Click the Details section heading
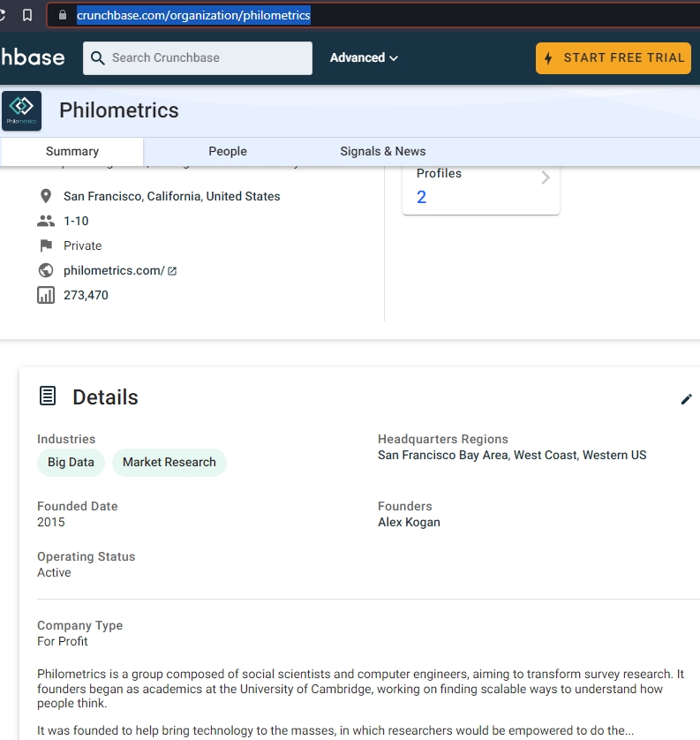The width and height of the screenshot is (700, 740). (x=105, y=397)
